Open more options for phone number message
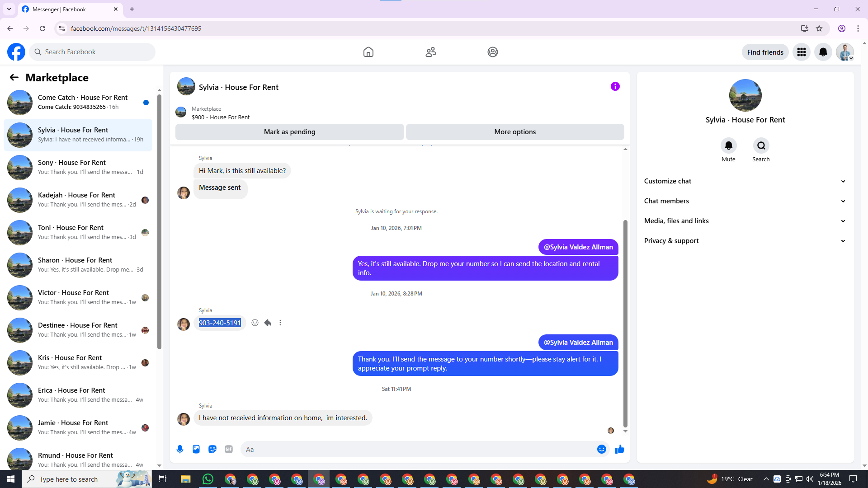The width and height of the screenshot is (868, 488). click(x=280, y=323)
